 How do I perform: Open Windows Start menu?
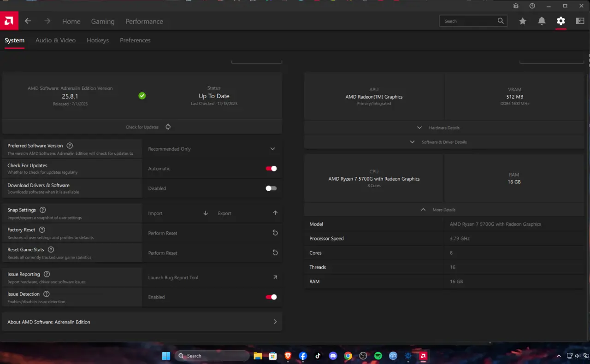166,356
